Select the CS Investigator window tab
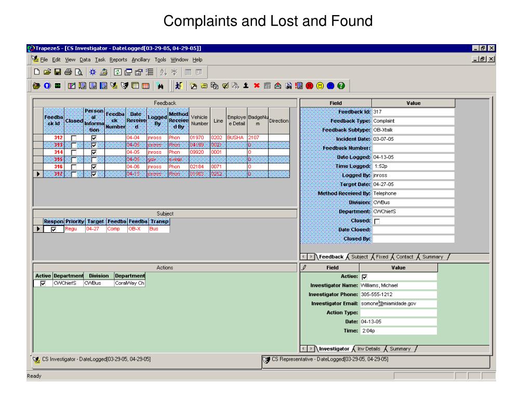The image size is (532, 399). pos(146,361)
